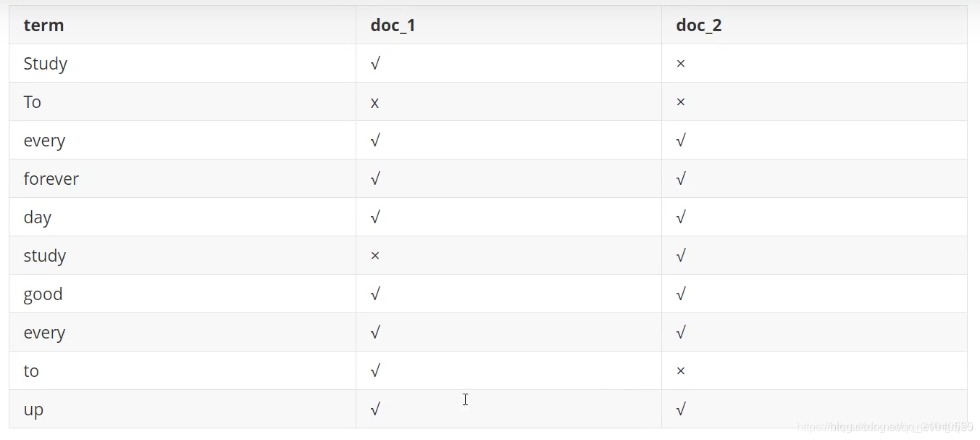
Task: Click the doc_1 x mark in the capitalized To row
Action: point(374,102)
